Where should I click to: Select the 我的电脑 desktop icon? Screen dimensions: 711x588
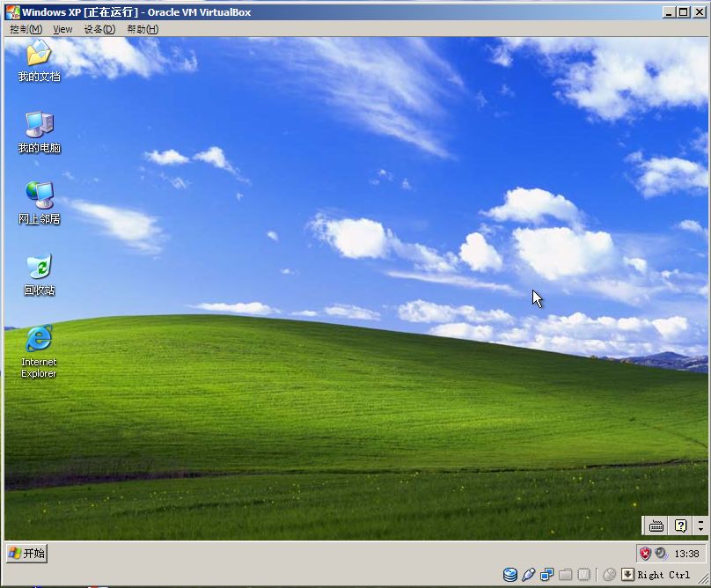click(x=39, y=133)
